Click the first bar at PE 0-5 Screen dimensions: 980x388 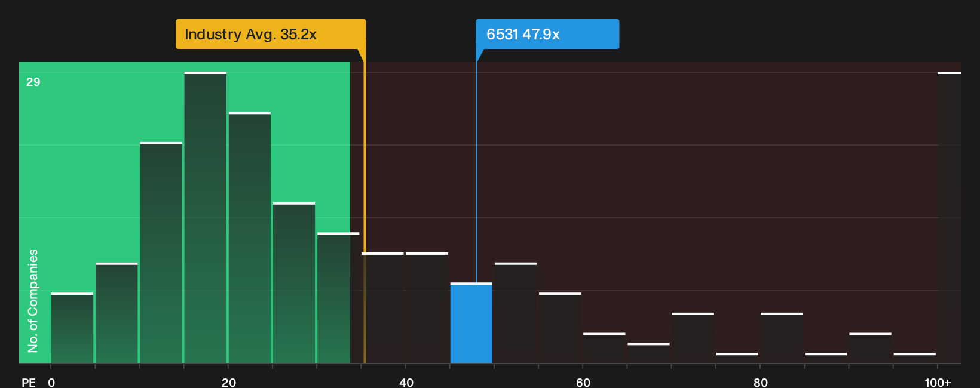(72, 328)
